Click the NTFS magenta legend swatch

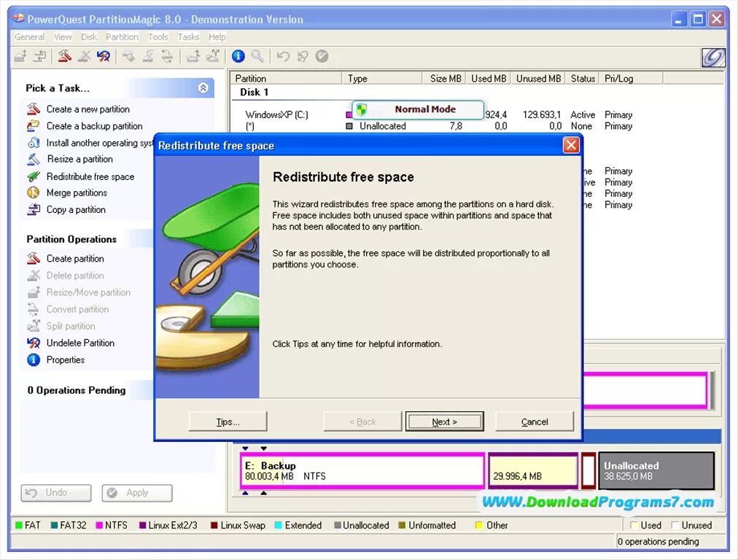click(99, 525)
